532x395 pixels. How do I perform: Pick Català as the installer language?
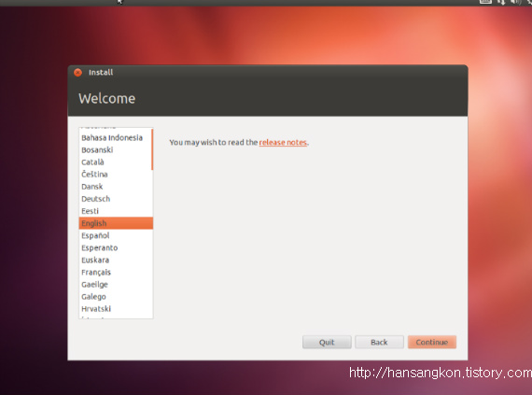coord(116,162)
